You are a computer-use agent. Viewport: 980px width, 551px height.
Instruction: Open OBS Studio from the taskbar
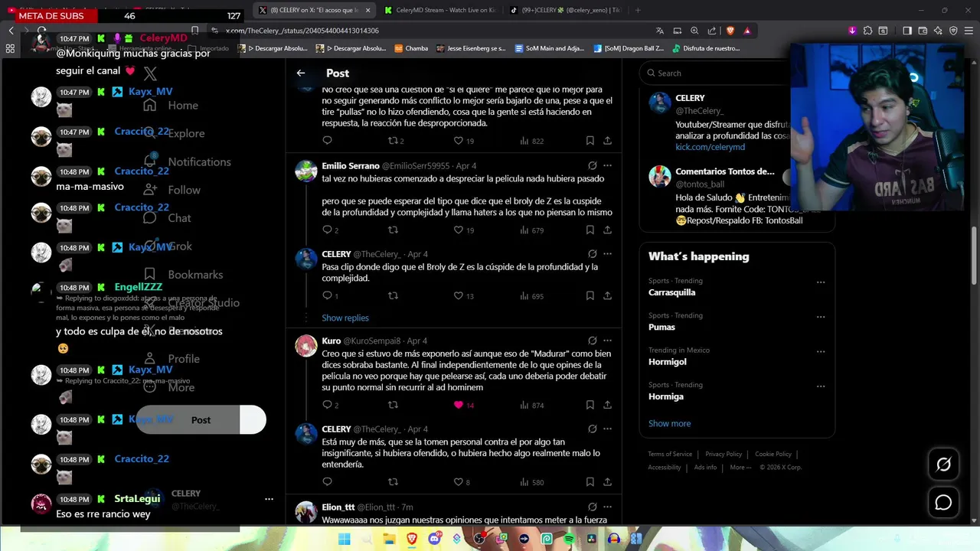coord(479,539)
